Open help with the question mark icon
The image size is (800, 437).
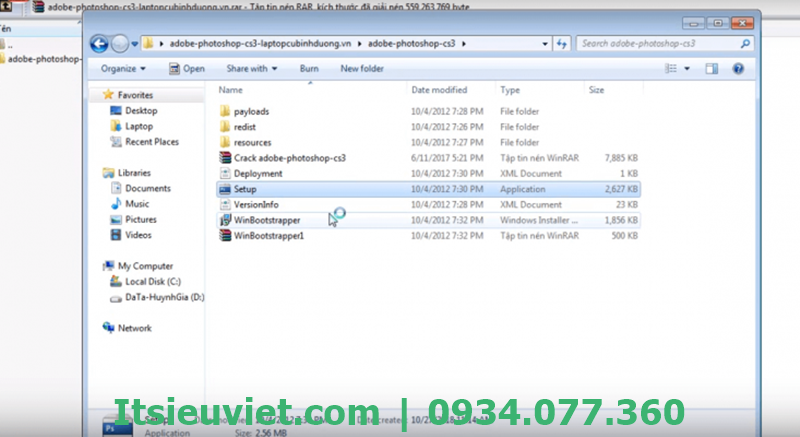tap(738, 68)
